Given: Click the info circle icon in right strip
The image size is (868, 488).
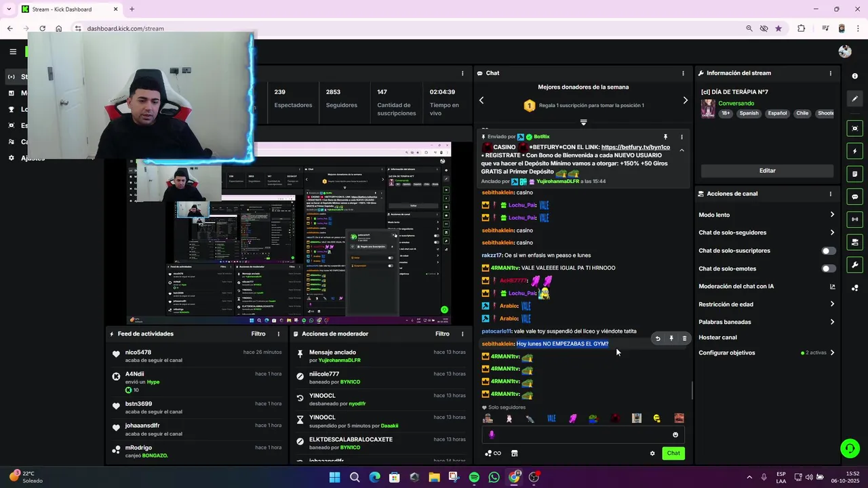Looking at the screenshot, I should (x=855, y=76).
